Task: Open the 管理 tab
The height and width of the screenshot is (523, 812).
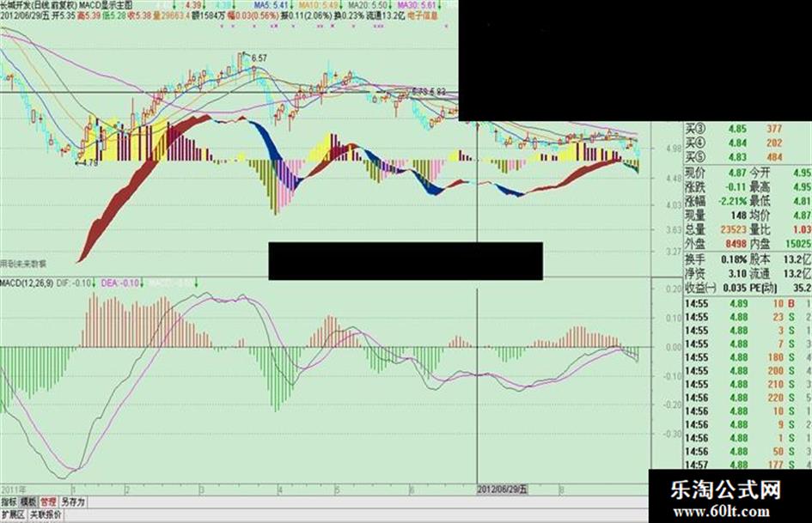Action: point(48,502)
